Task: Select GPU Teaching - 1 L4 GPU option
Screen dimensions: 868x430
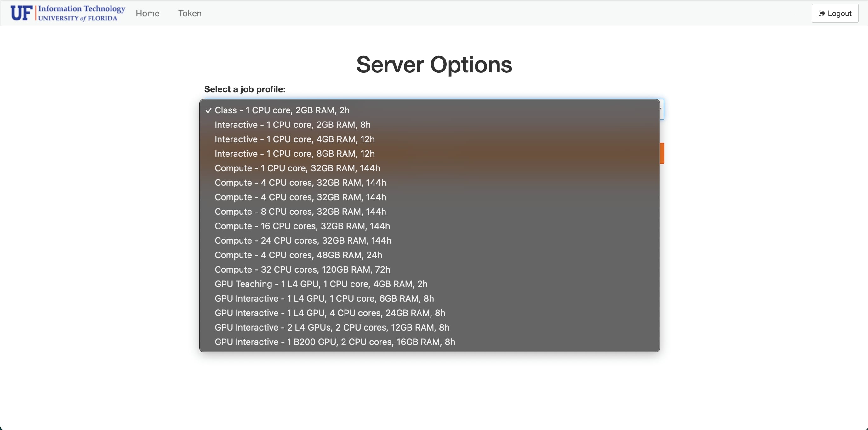Action: [x=429, y=284]
